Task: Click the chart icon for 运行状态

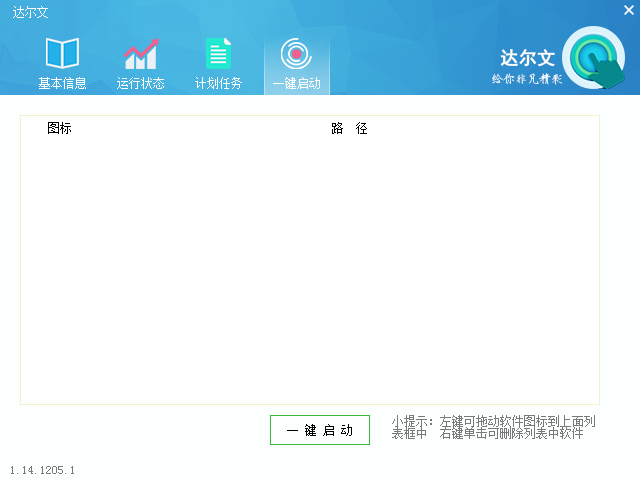Action: [140, 53]
